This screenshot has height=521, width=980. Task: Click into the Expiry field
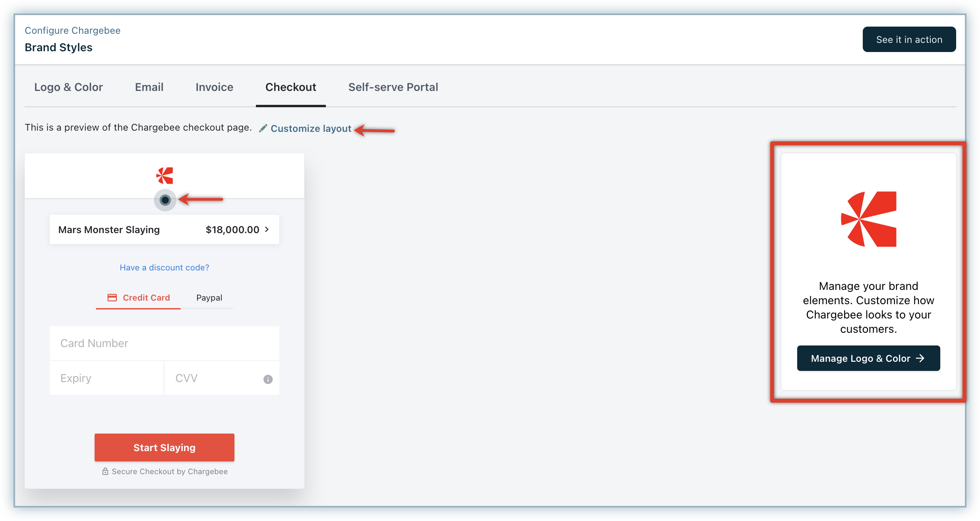point(107,378)
